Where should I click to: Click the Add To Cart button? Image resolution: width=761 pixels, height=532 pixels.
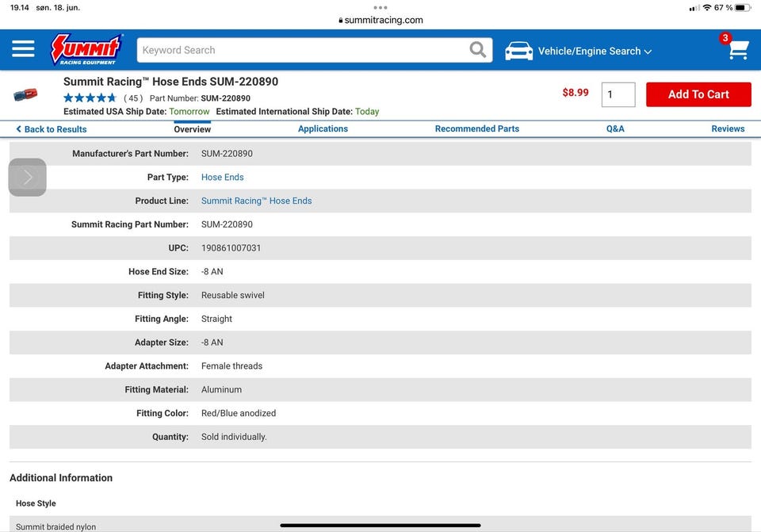coord(698,94)
